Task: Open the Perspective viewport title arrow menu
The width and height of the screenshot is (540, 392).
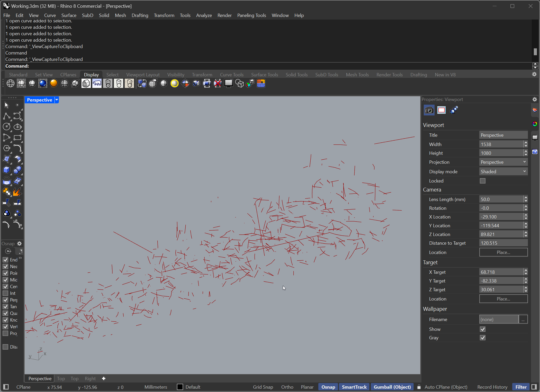Action: (x=57, y=100)
